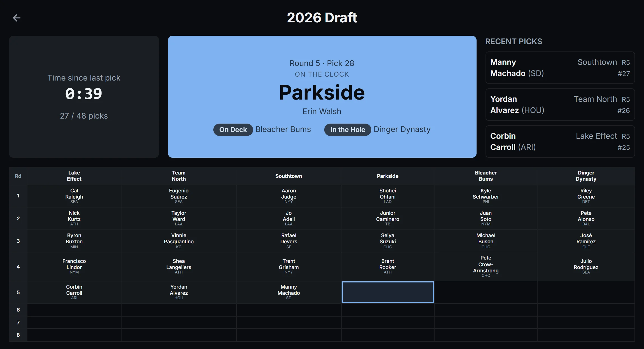Select the Brent Rooker draft cell
644x349 pixels.
click(x=388, y=267)
